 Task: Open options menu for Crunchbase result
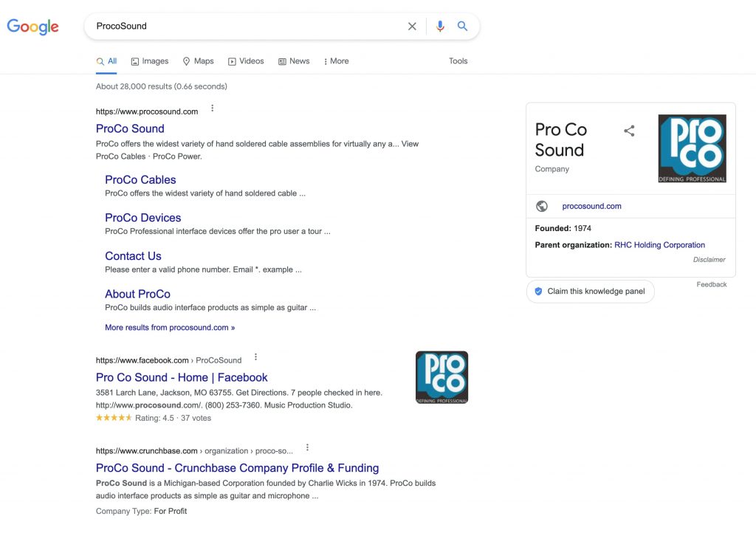pos(307,447)
